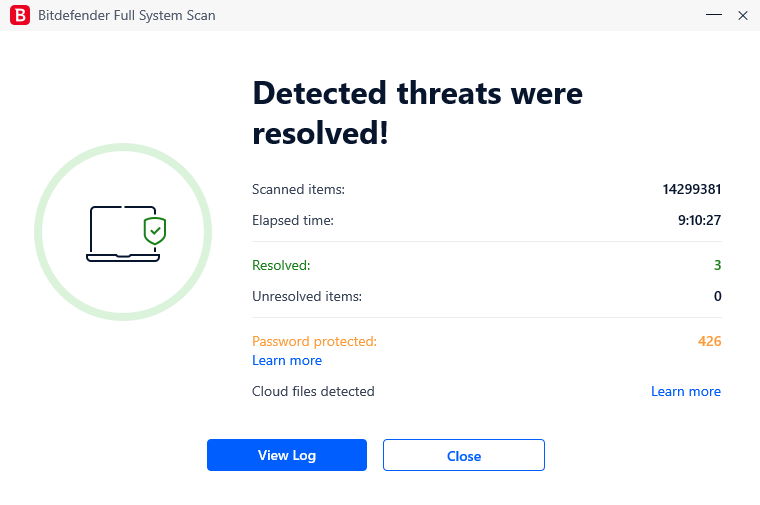Click the Bitdefender Full System Scan title
Image resolution: width=760 pixels, height=505 pixels.
[127, 16]
